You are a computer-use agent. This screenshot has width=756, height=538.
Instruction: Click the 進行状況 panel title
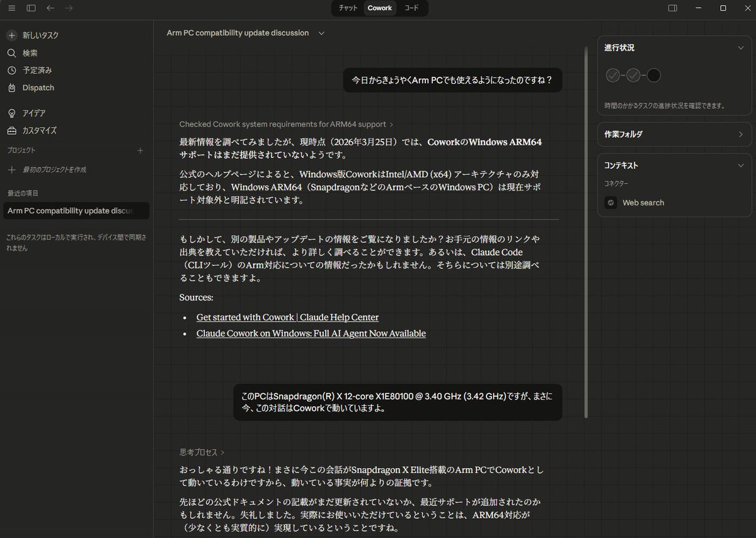619,48
